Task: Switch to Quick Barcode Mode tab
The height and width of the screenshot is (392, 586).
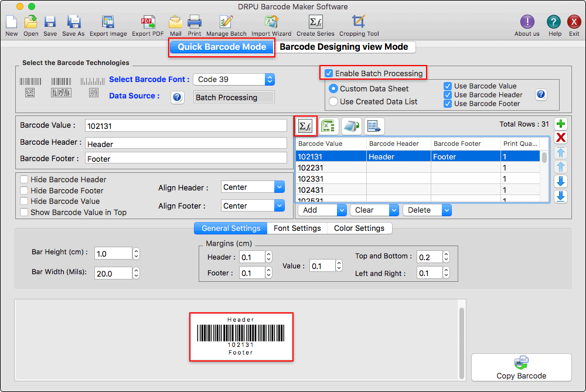Action: (222, 47)
